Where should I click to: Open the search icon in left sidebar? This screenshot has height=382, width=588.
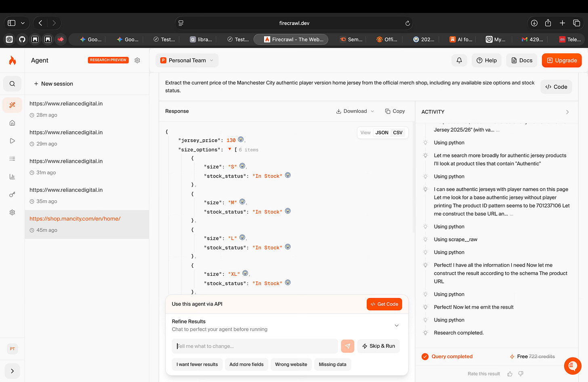[x=13, y=84]
